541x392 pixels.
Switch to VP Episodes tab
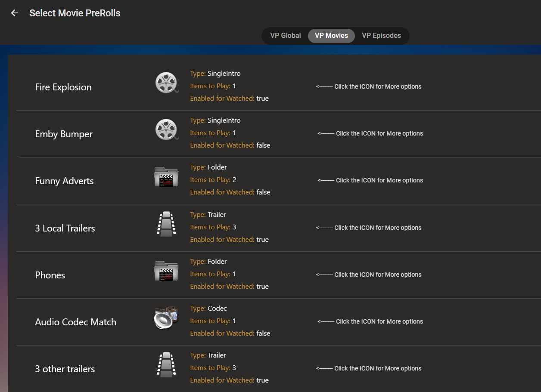click(381, 36)
